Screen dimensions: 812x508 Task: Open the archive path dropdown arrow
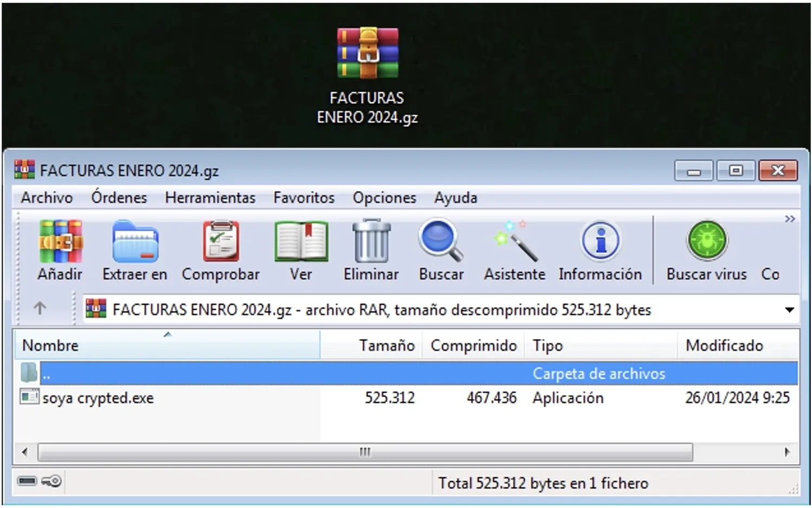pos(789,310)
